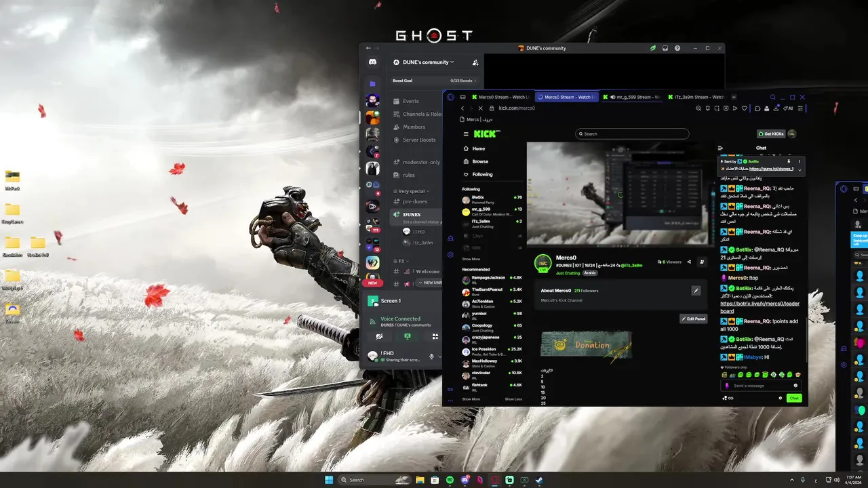Open RampageJackson recommended channel
Image resolution: width=868 pixels, height=488 pixels.
492,279
